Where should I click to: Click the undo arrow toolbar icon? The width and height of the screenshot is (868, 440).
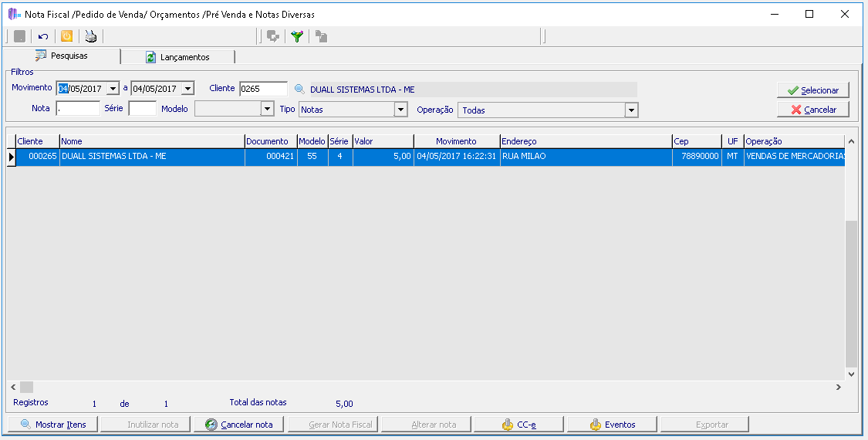(x=43, y=36)
